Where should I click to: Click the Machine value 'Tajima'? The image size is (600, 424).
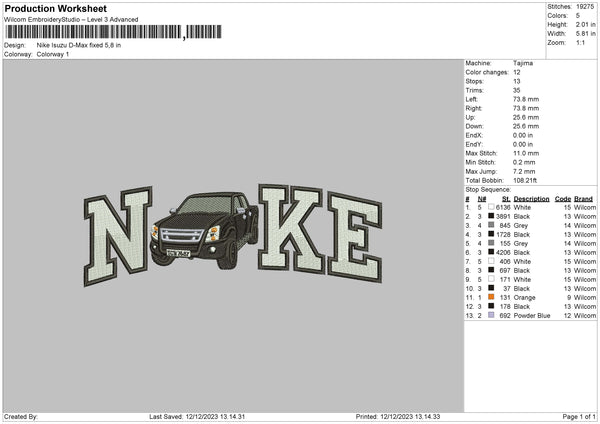click(523, 63)
